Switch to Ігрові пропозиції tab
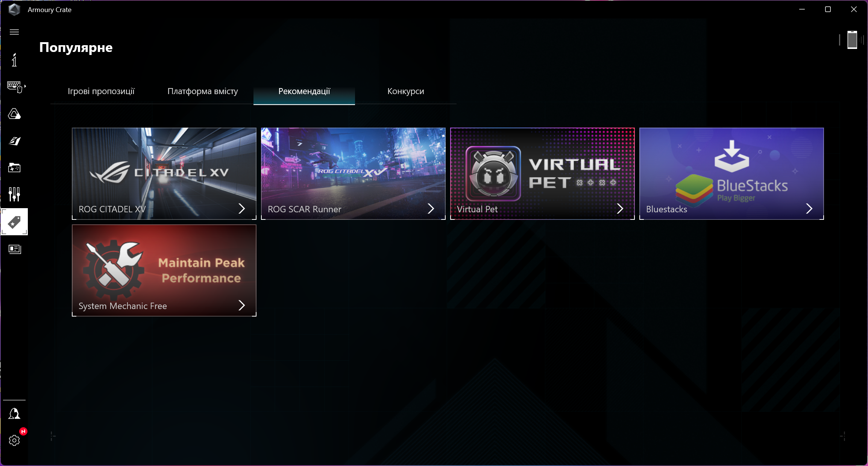 coord(101,91)
